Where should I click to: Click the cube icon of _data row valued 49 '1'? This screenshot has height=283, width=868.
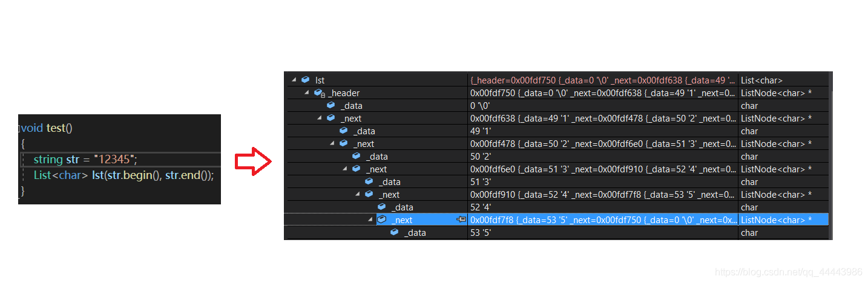pyautogui.click(x=343, y=131)
